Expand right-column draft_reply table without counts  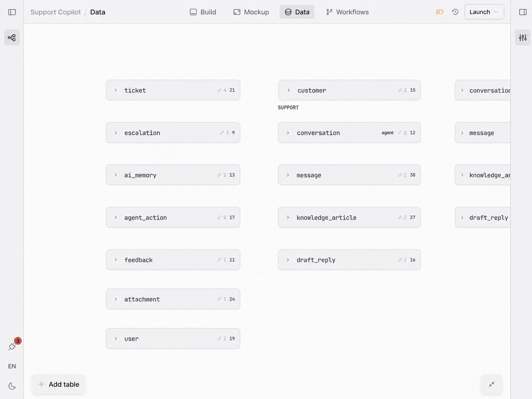tap(462, 217)
